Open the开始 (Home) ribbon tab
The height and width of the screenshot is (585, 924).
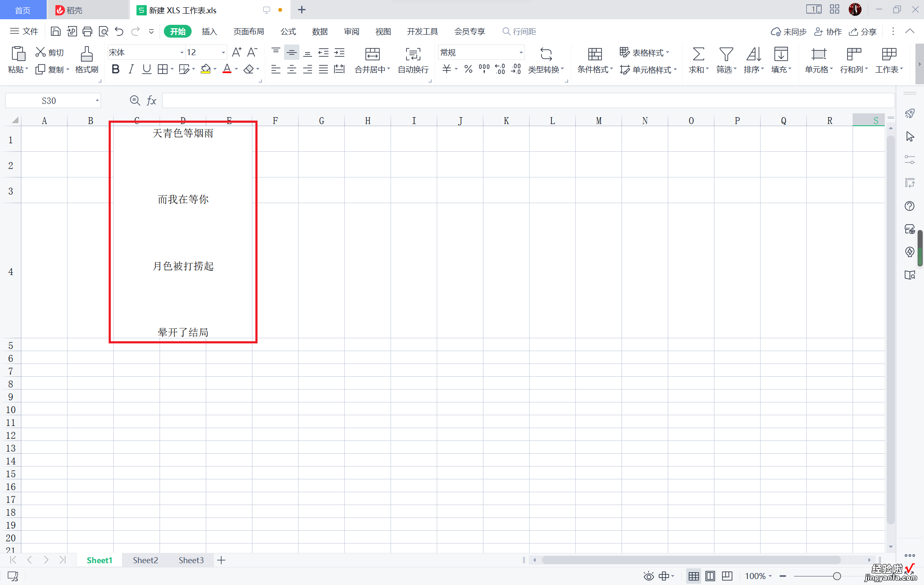point(177,31)
